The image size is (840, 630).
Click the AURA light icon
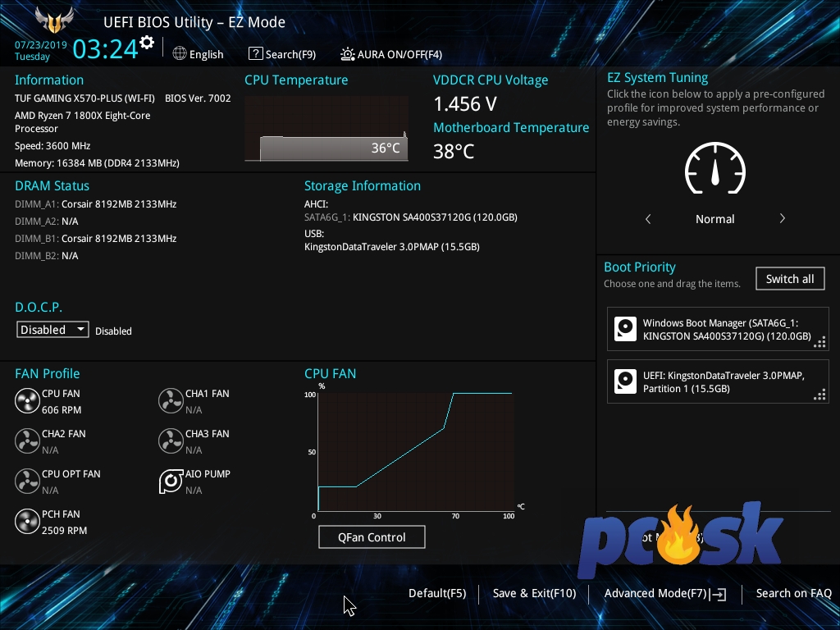click(347, 54)
